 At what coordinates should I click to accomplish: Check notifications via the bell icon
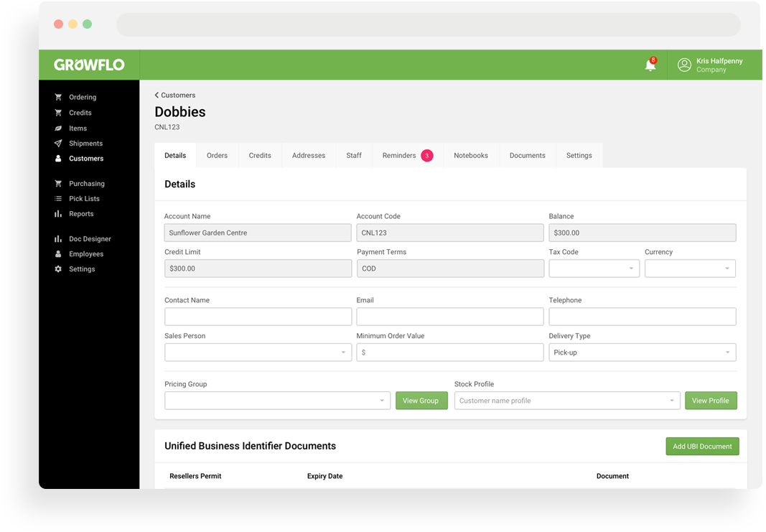pyautogui.click(x=650, y=65)
